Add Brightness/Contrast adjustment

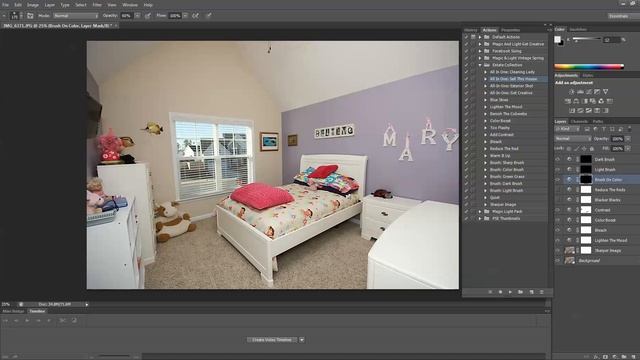coord(571,92)
